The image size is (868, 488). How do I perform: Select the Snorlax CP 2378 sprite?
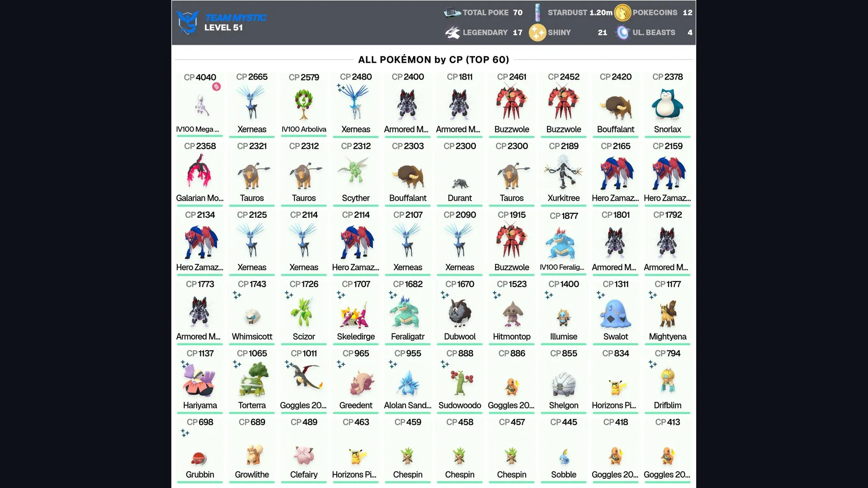[x=667, y=104]
